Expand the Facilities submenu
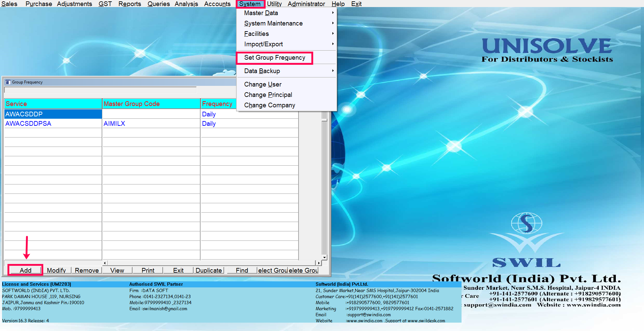The width and height of the screenshot is (644, 331). coord(286,34)
